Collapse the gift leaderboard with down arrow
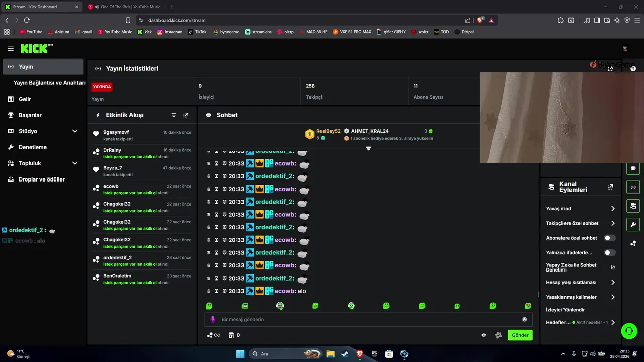This screenshot has height=362, width=644. 368,148
